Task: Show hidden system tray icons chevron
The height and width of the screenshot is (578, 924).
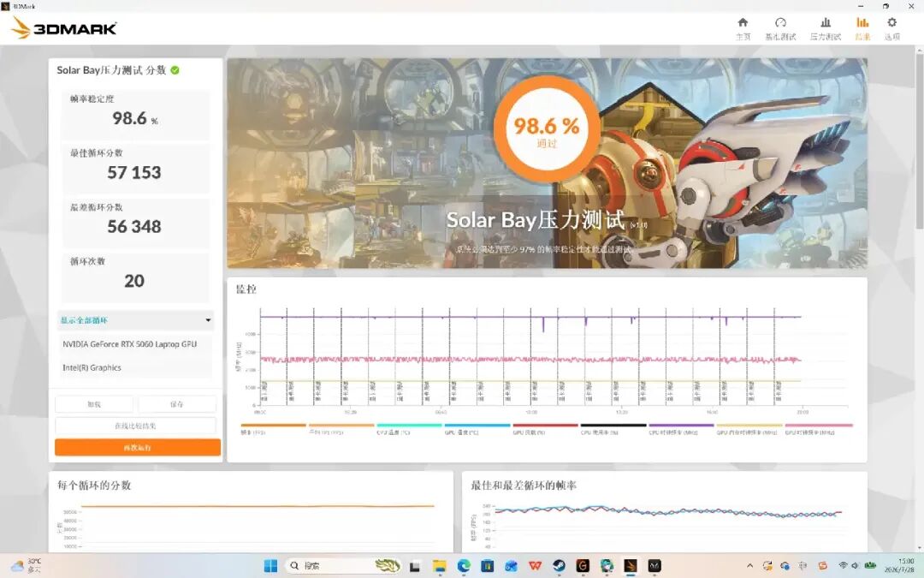Action: coord(749,566)
